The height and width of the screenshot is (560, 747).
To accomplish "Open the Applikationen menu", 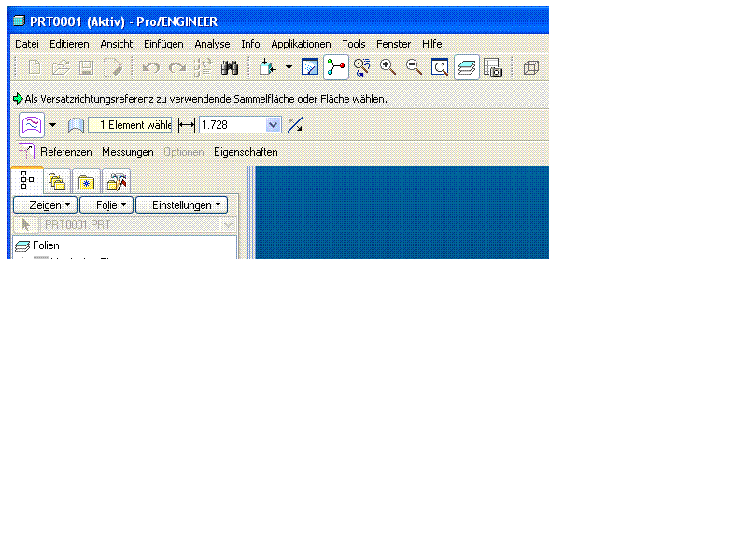I will [x=301, y=44].
